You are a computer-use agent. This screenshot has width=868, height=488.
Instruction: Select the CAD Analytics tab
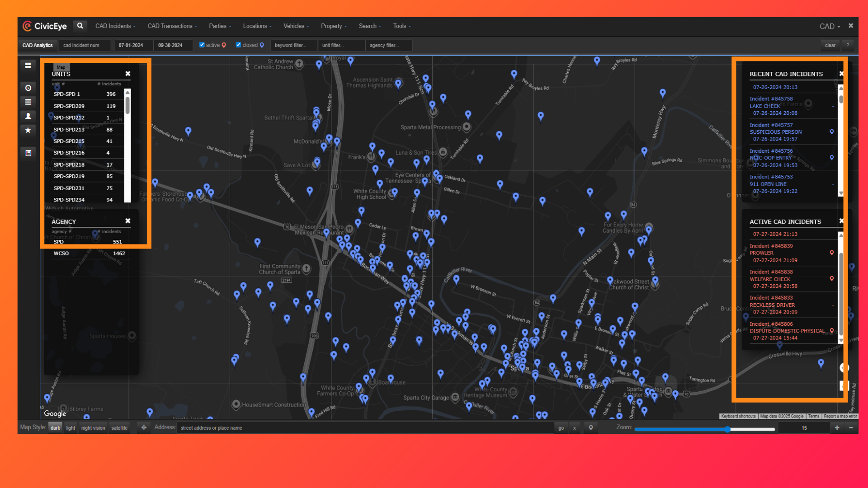point(38,45)
